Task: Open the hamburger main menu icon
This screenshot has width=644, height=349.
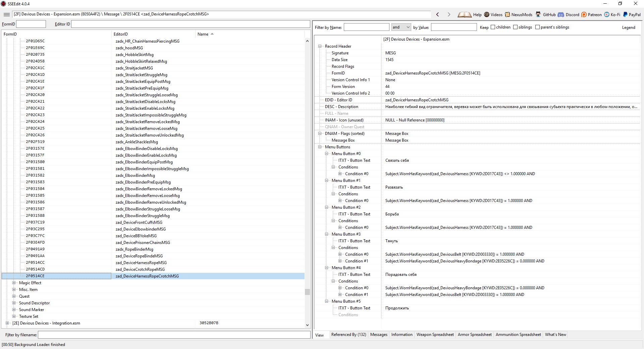Action: click(6, 14)
